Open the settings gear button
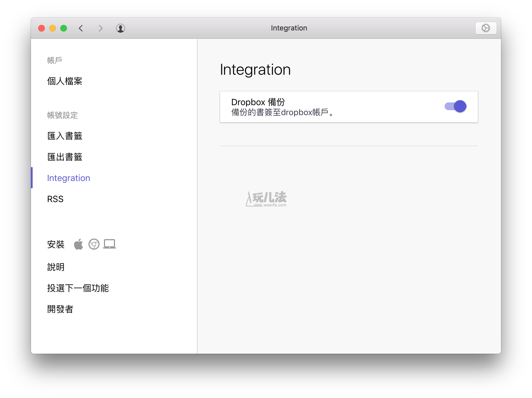The width and height of the screenshot is (532, 398). [x=486, y=28]
